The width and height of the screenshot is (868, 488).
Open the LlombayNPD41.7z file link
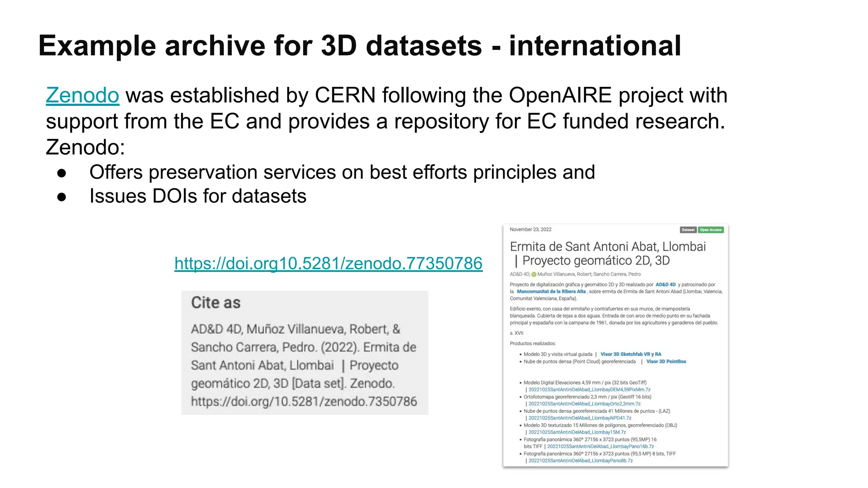[580, 418]
